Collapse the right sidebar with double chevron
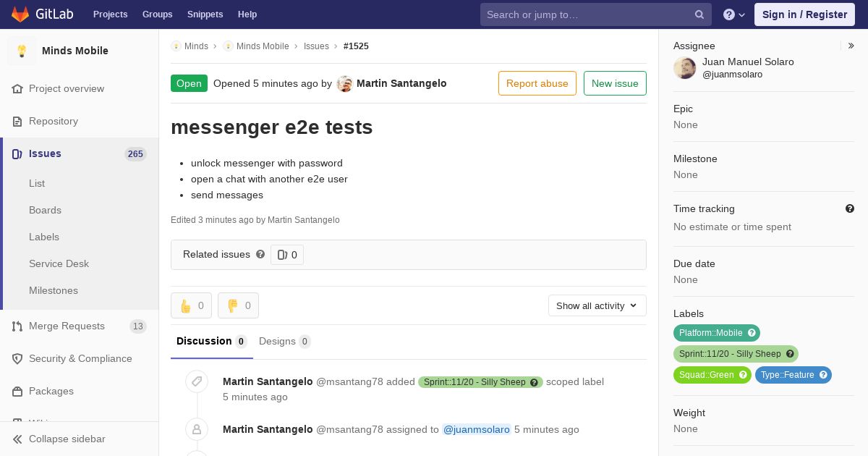 point(851,46)
